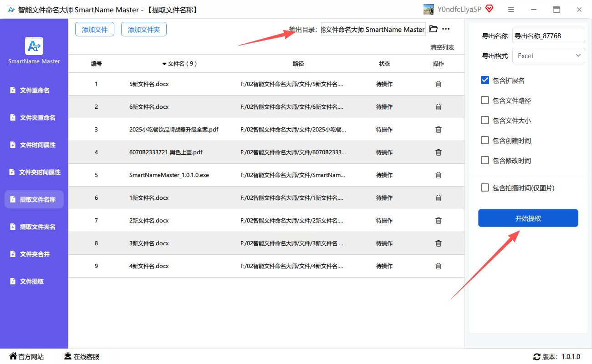Delete row 1 file 5新文件名.docx
Viewport: 592px width, 364px height.
point(439,84)
